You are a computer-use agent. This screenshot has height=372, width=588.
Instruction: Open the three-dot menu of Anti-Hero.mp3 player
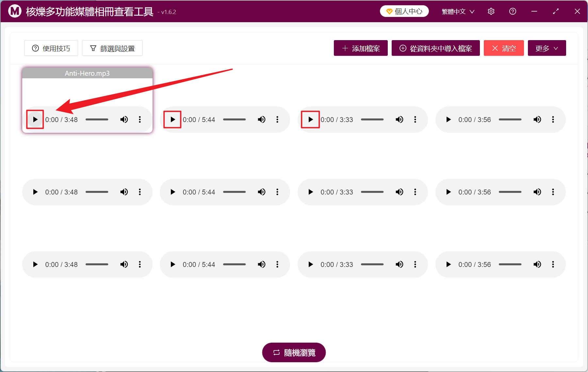(140, 119)
